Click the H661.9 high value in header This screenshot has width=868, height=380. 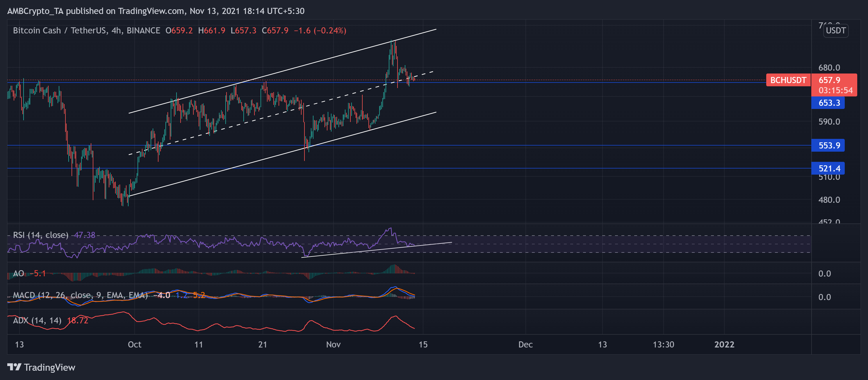[212, 31]
